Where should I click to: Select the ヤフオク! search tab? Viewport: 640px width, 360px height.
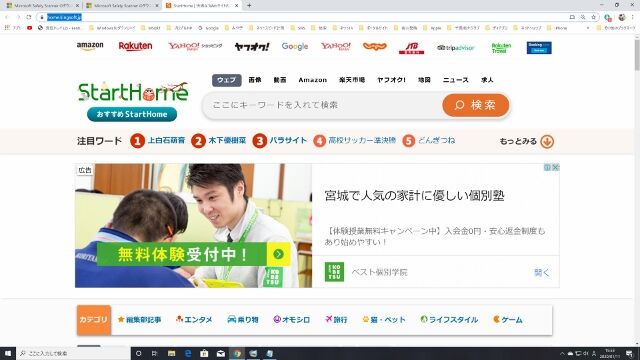[x=391, y=80]
